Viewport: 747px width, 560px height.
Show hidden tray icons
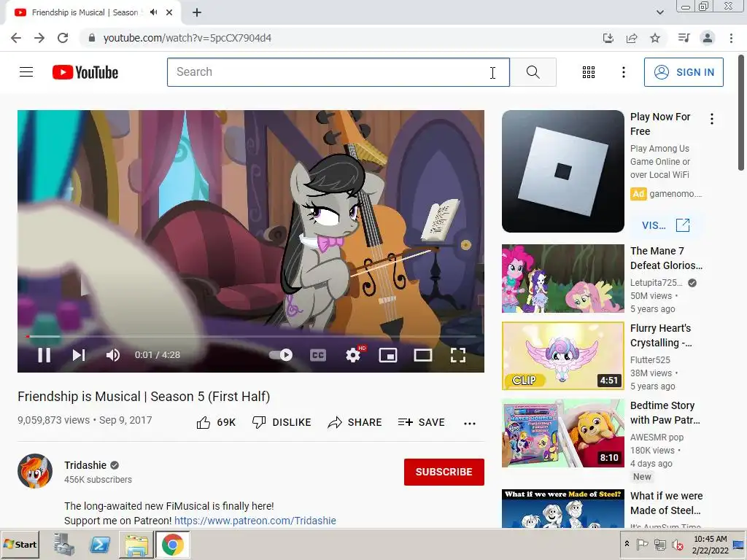tap(627, 544)
